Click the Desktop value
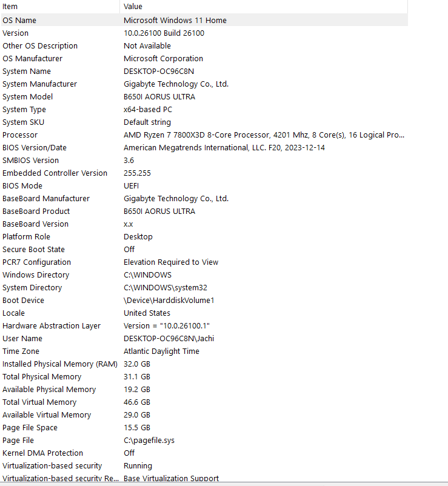This screenshot has height=486, width=448. coord(138,237)
